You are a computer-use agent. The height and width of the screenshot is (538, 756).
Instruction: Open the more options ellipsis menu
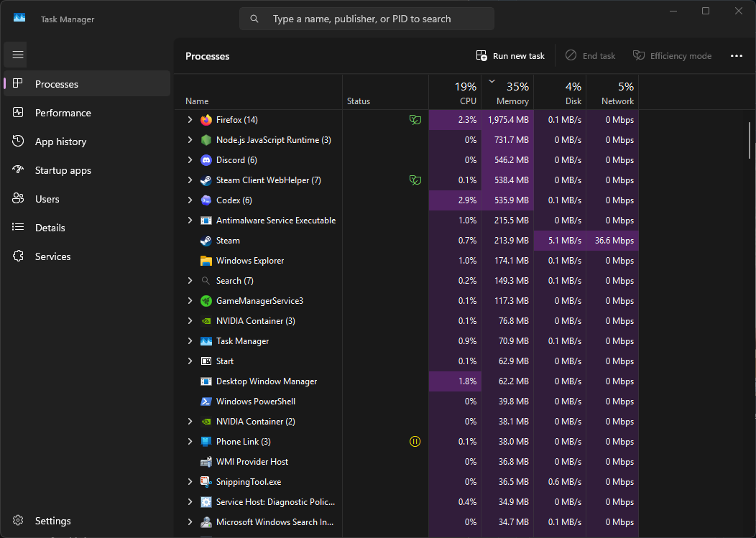(x=736, y=56)
